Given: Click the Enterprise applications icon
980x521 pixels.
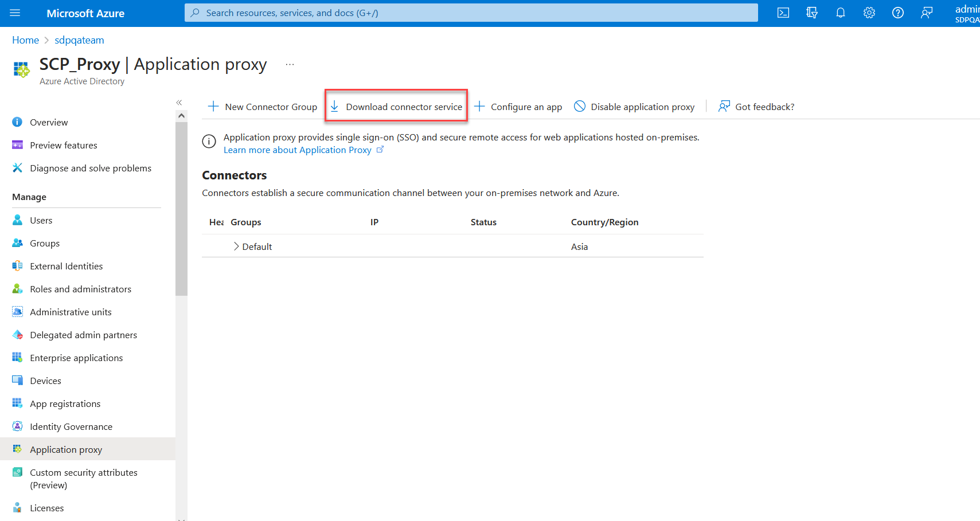Looking at the screenshot, I should [x=17, y=358].
